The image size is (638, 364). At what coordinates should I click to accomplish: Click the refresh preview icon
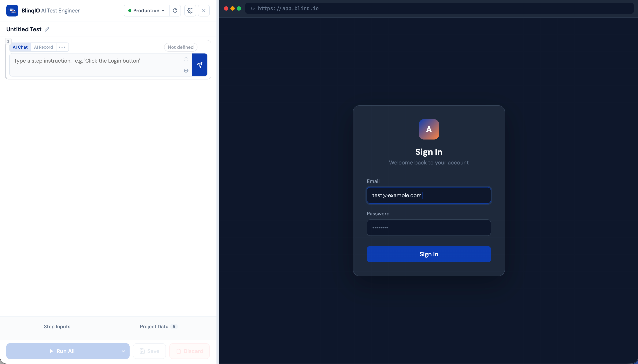tap(175, 11)
